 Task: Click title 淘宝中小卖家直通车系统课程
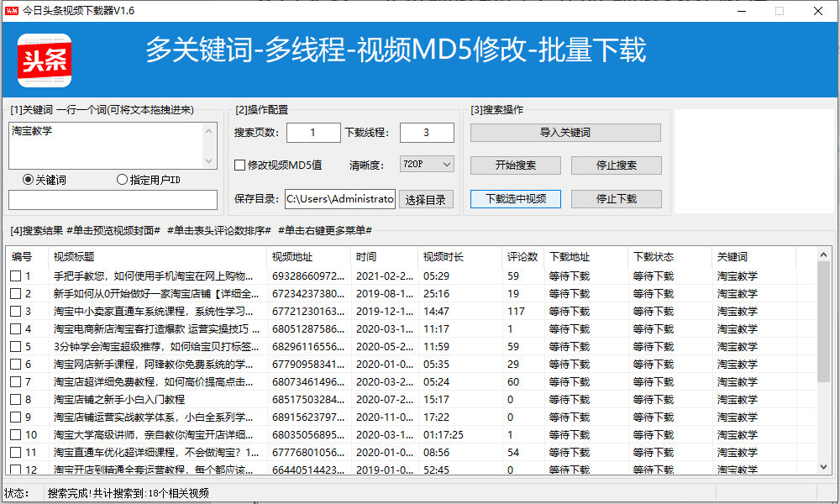[x=153, y=311]
